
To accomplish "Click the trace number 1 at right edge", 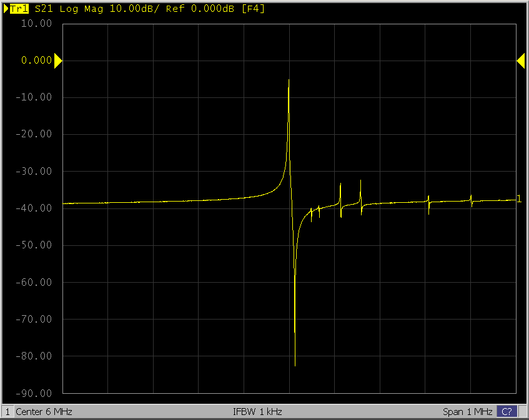I will tap(519, 199).
